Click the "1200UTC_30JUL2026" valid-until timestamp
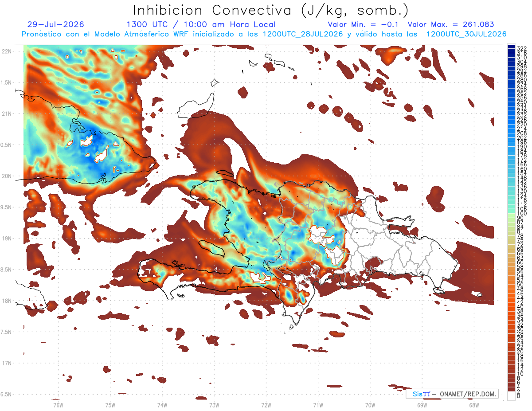This screenshot has width=532, height=411. (466, 35)
